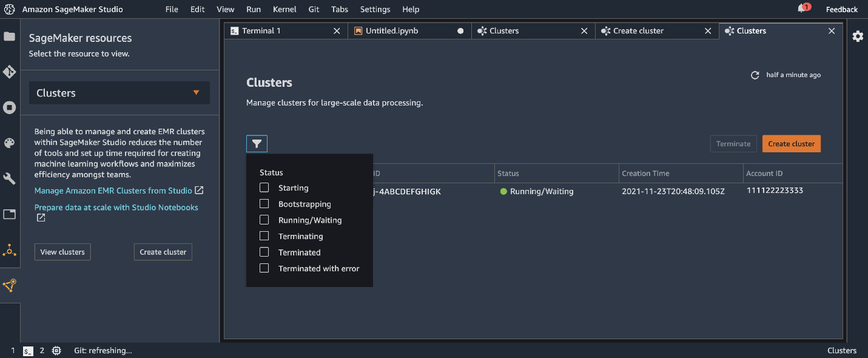Image resolution: width=868 pixels, height=358 pixels.
Task: Open the notifications bell icon
Action: (802, 9)
